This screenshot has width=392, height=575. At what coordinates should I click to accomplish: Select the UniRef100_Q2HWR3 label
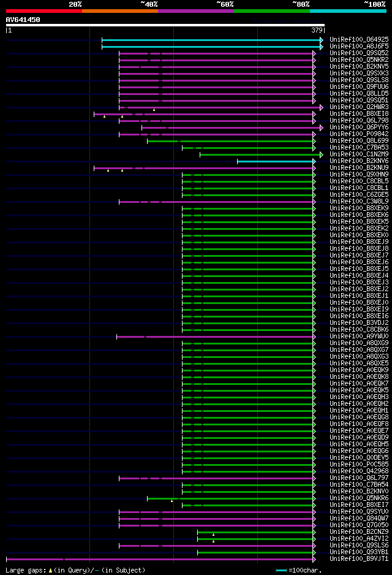pos(359,107)
